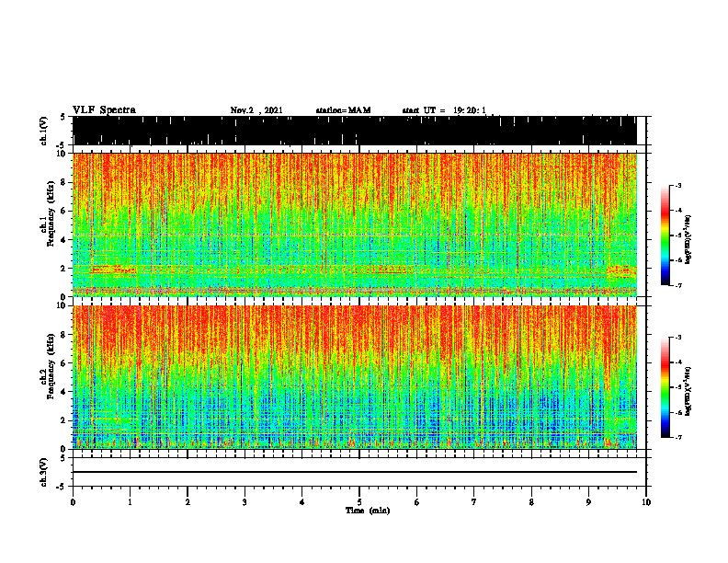
Task: Click the "6" kHz tick on ch.2 frequency axis
Action: [x=63, y=363]
